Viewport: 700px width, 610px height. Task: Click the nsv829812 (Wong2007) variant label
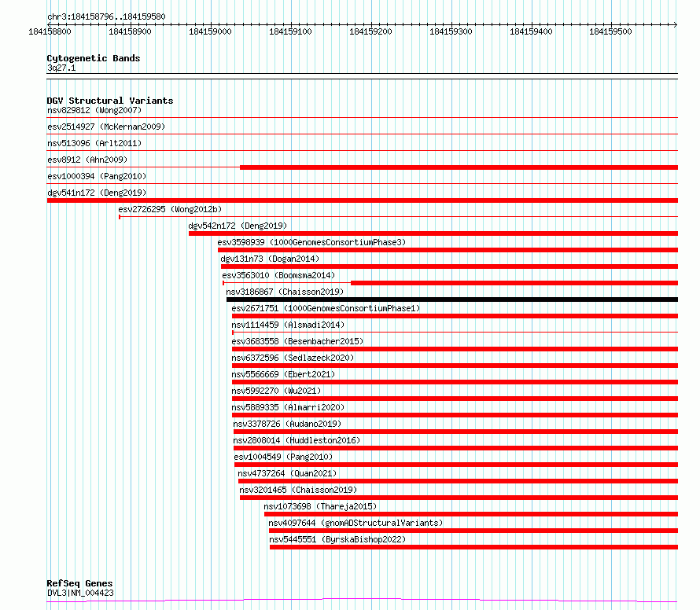pos(94,110)
